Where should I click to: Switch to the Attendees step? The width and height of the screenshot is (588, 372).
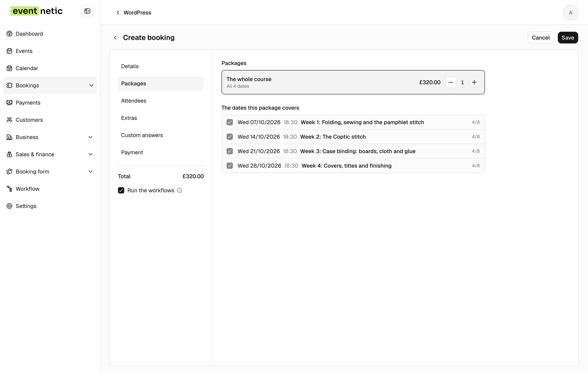[161, 101]
